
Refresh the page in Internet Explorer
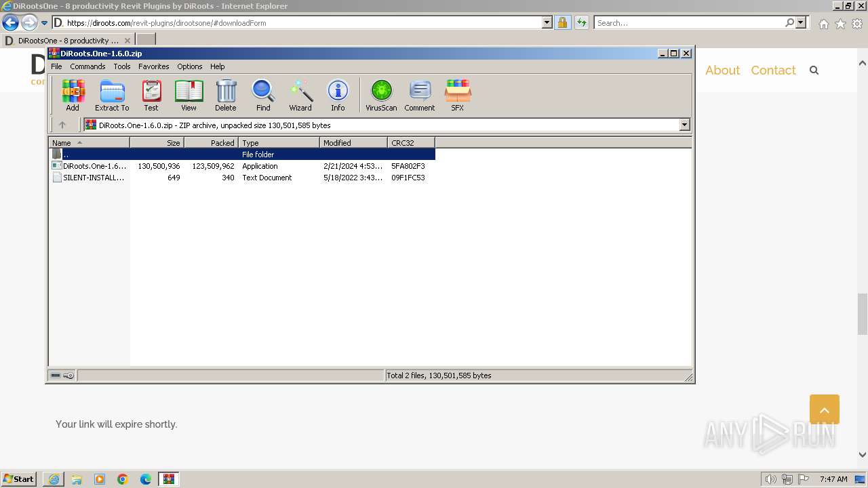[581, 23]
